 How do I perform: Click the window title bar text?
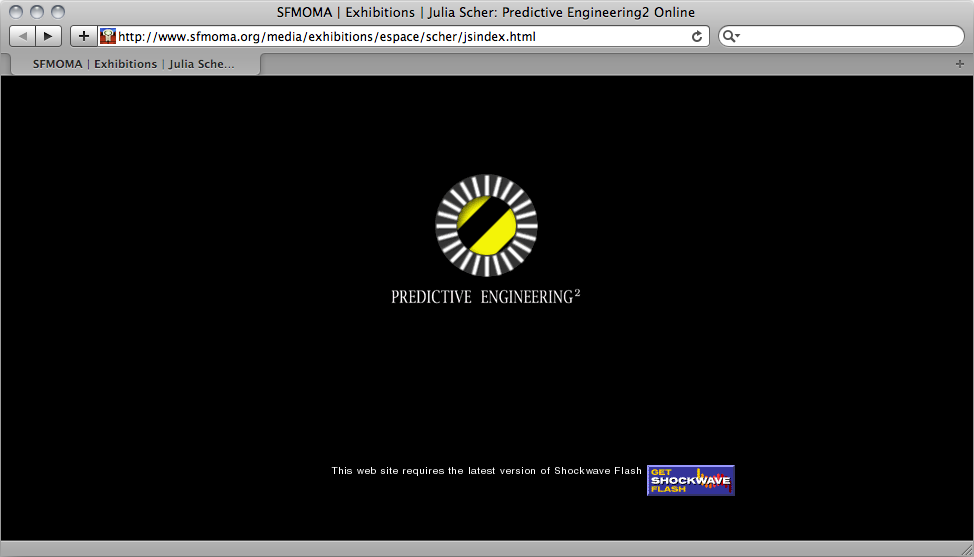click(486, 12)
